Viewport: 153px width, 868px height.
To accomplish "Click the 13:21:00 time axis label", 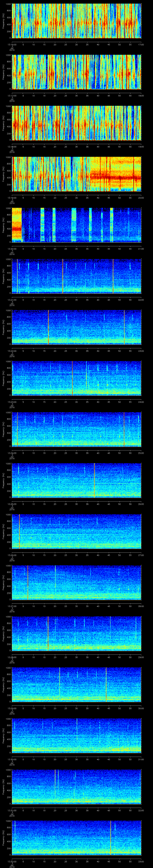I will 12,300.
